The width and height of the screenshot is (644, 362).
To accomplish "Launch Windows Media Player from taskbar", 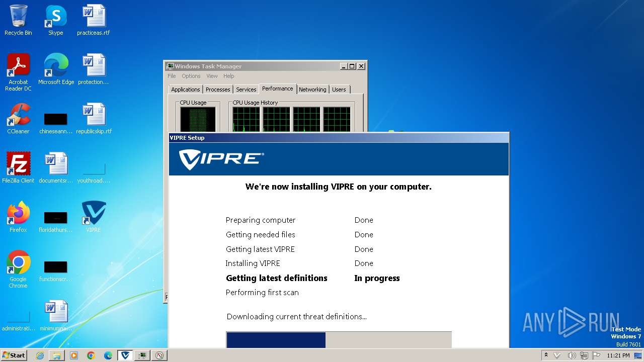I will pyautogui.click(x=74, y=355).
